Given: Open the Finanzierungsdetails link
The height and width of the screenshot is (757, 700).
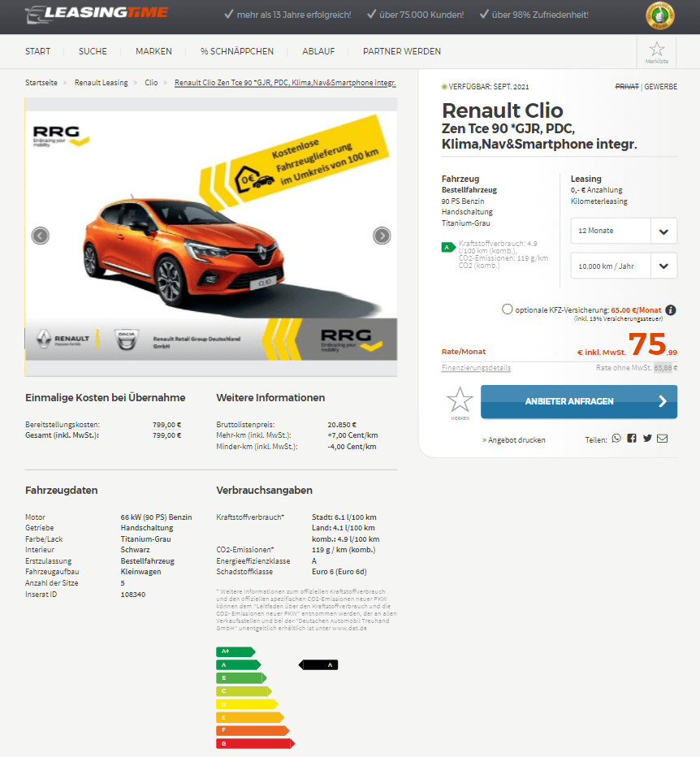Looking at the screenshot, I should (x=476, y=368).
